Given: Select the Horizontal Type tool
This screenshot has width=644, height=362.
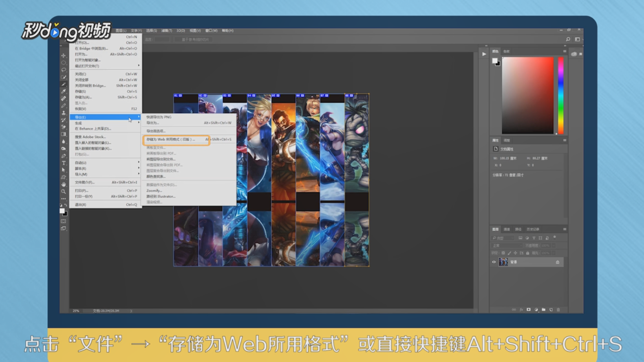Looking at the screenshot, I should [x=64, y=163].
